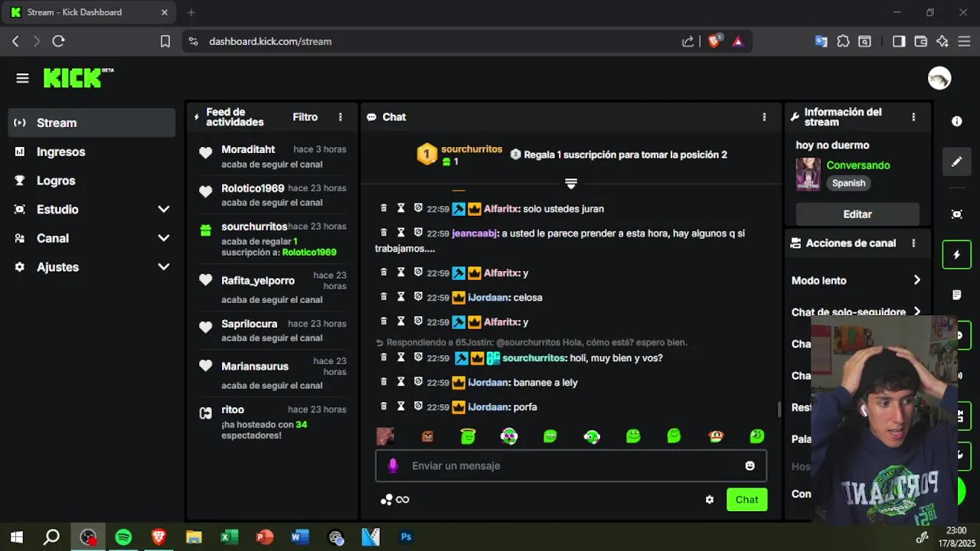Open Feed de actividades options menu
Image resolution: width=980 pixels, height=551 pixels.
[341, 117]
